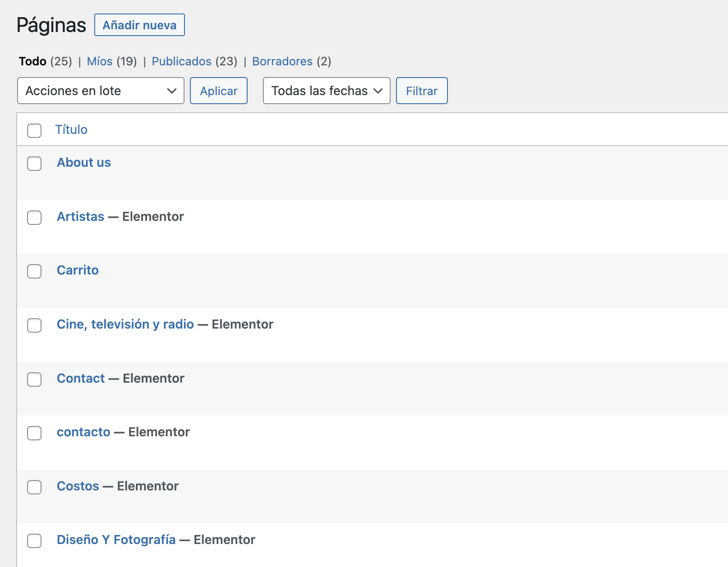This screenshot has height=567, width=728.
Task: Select the Todo filter
Action: click(x=32, y=61)
